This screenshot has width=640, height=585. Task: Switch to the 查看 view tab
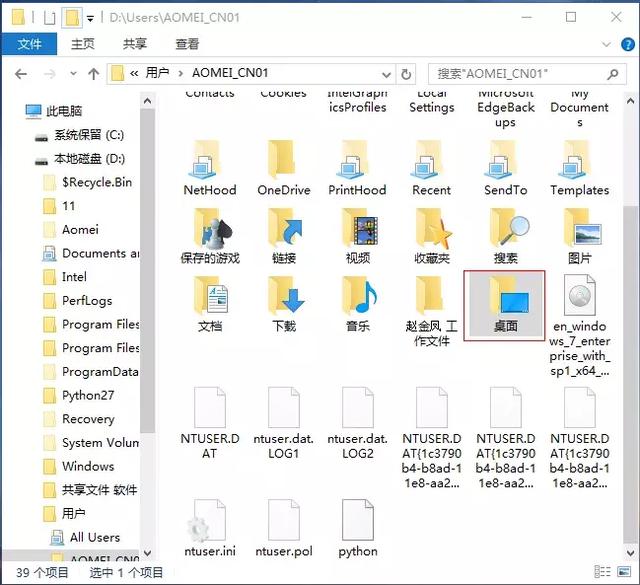click(x=187, y=44)
